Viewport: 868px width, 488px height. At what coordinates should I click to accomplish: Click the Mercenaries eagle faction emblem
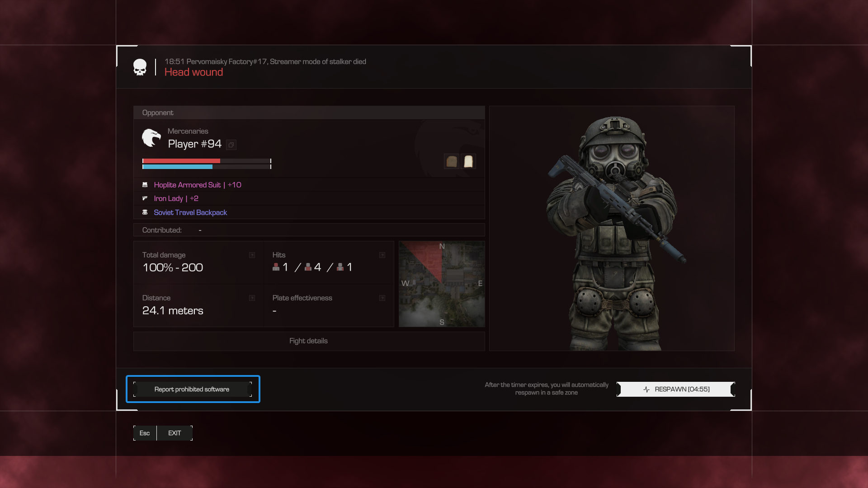[x=151, y=138]
